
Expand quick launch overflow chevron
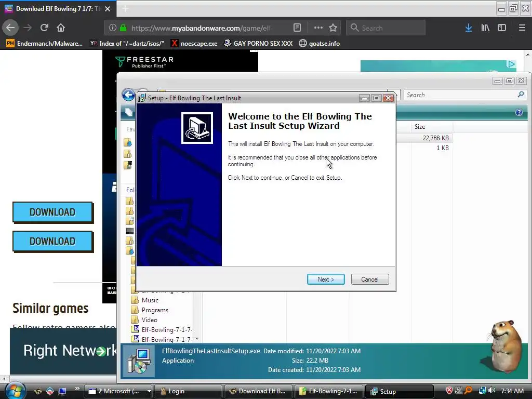77,389
